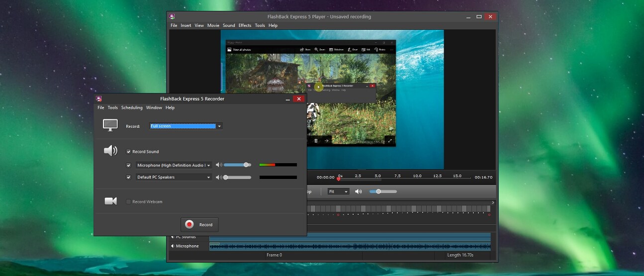Expand the Microphone device dropdown

point(208,165)
